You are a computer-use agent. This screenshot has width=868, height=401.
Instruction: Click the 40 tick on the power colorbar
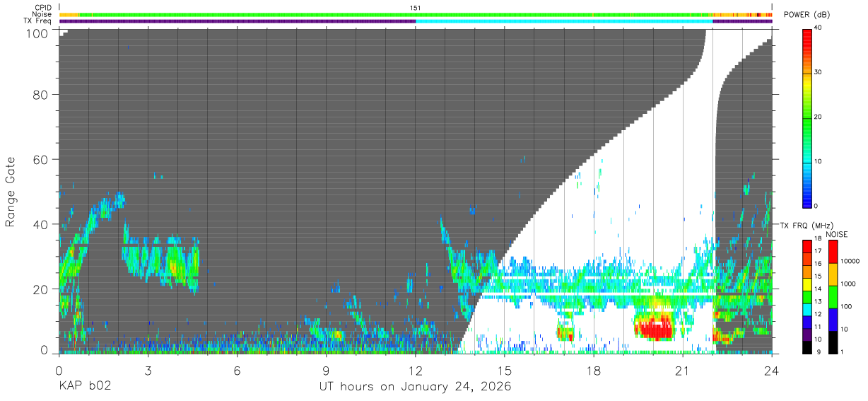818,28
